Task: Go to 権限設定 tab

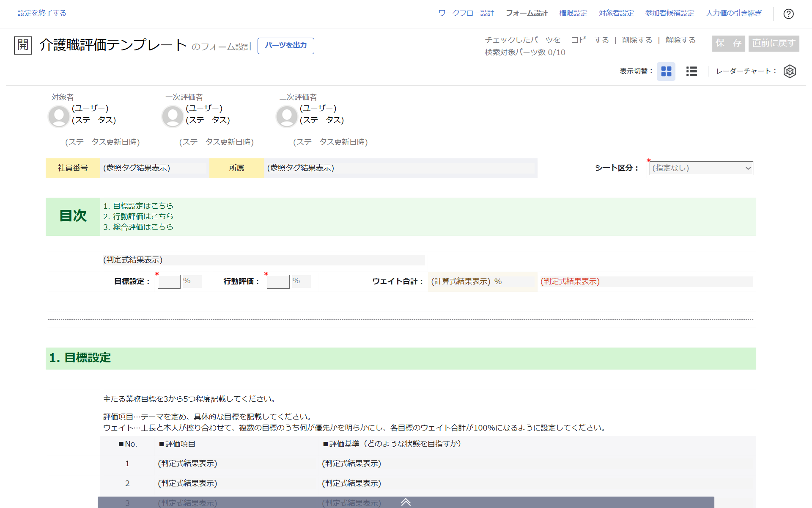Action: (573, 13)
